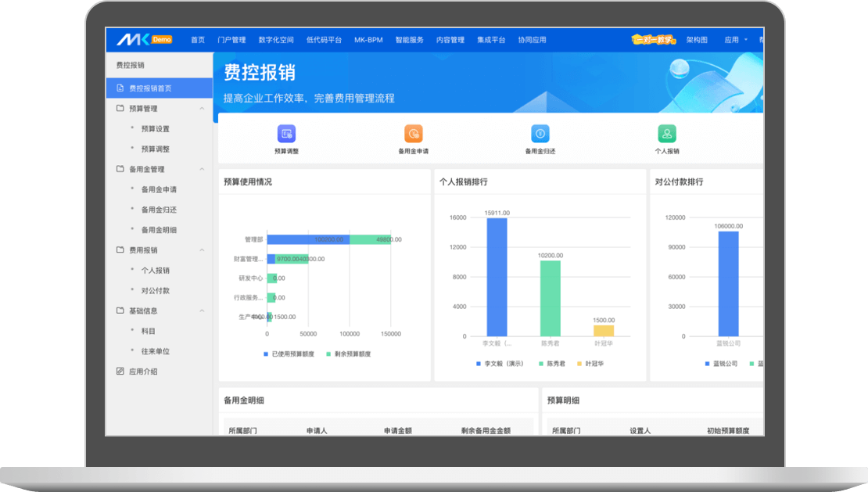Toggle 已使用预算额度 legend series
Viewport: 868px width, 492px height.
289,354
